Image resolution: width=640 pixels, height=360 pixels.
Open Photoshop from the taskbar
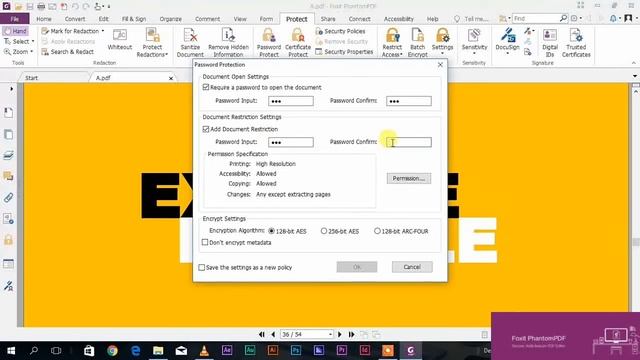coord(296,350)
